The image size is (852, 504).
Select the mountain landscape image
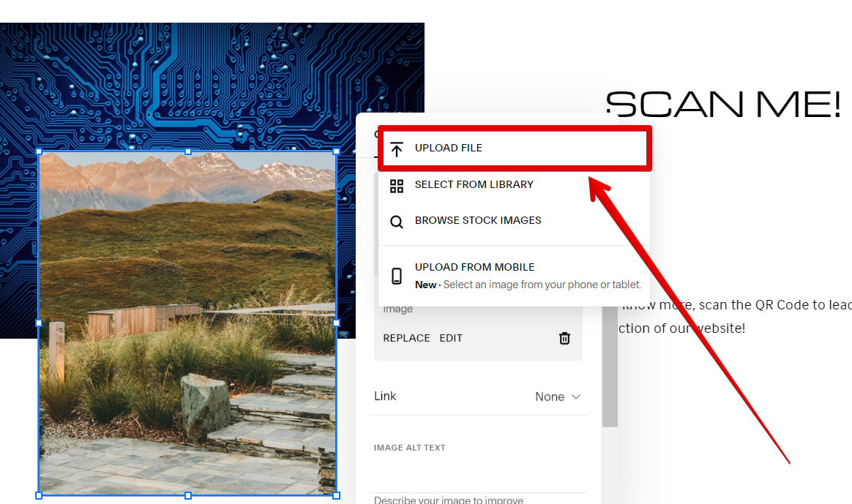point(187,323)
